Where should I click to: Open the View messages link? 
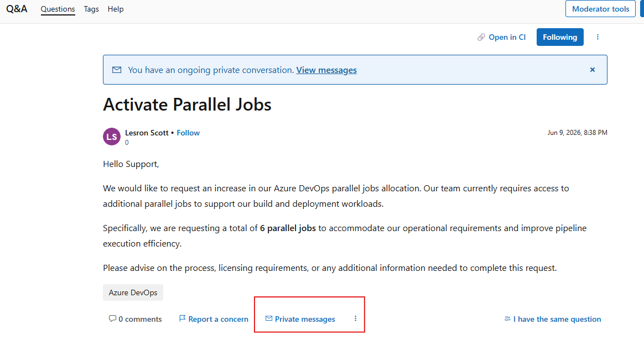[326, 70]
